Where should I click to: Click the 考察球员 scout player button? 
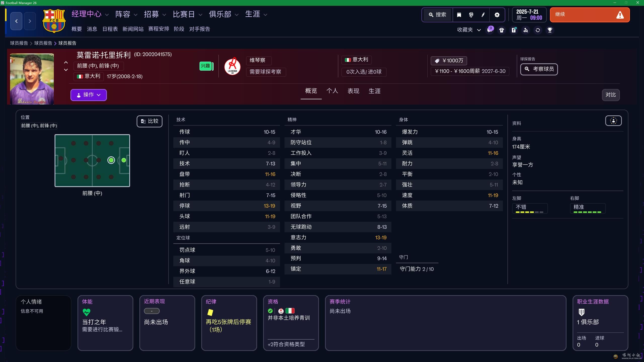coord(539,69)
